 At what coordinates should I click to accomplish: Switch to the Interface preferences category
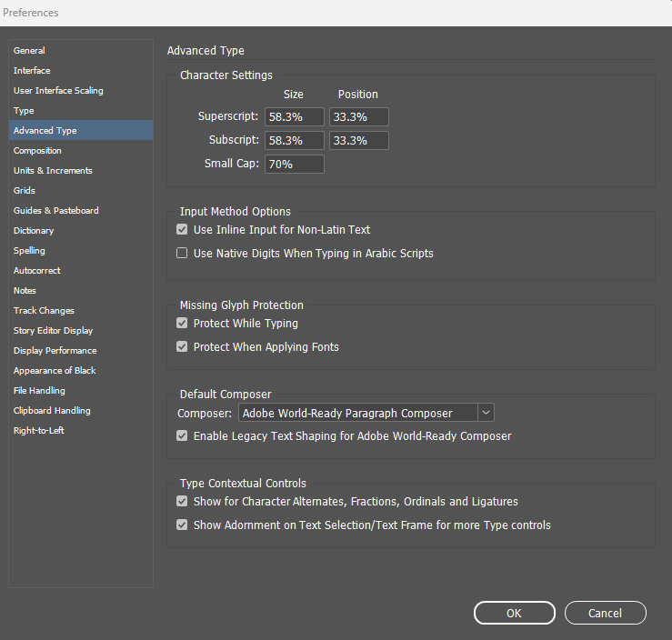pos(32,71)
